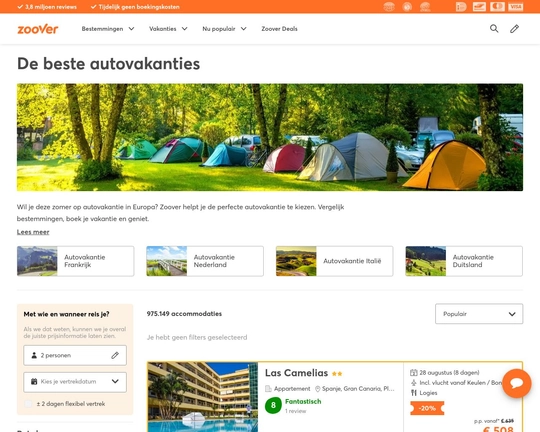The height and width of the screenshot is (432, 540).
Task: Expand Kies je vertrekdatum selector
Action: pyautogui.click(x=75, y=382)
